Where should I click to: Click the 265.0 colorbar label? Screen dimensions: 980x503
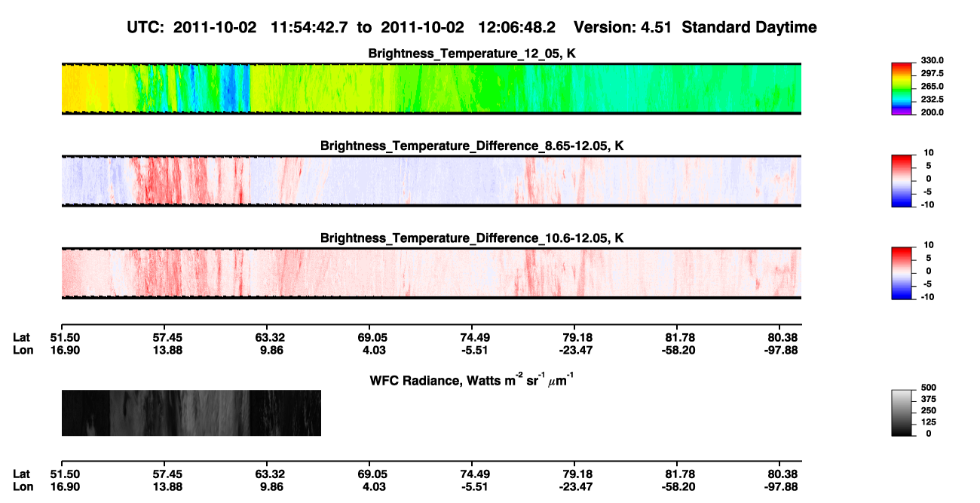tap(933, 87)
